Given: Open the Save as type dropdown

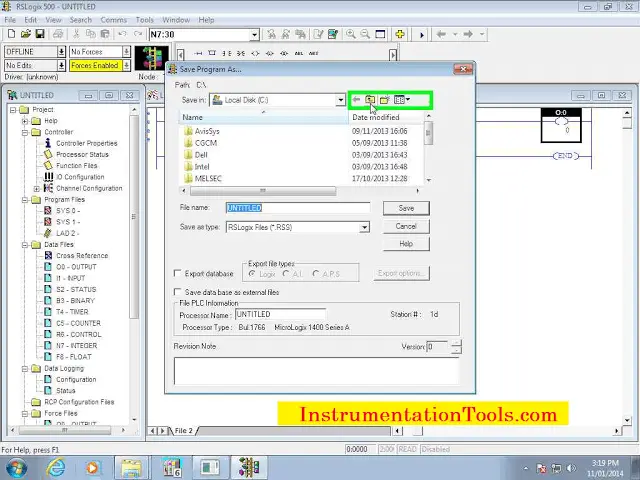Looking at the screenshot, I should (364, 227).
